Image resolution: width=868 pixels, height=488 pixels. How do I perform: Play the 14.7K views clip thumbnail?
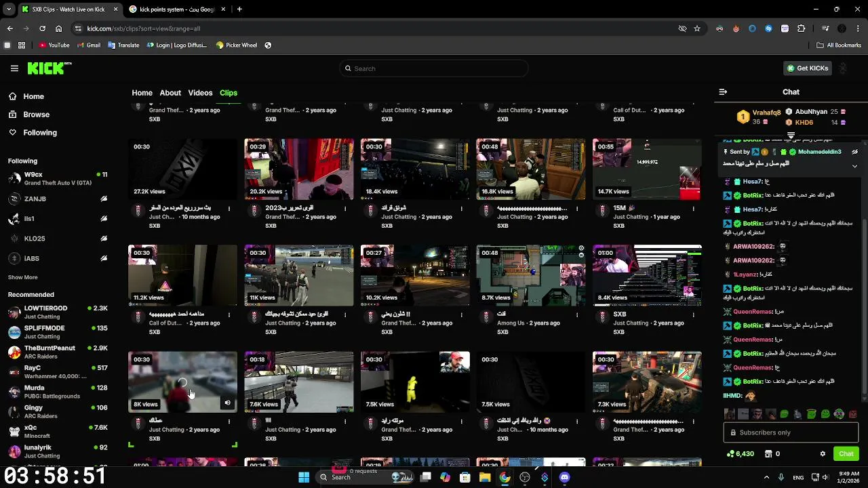pos(647,169)
